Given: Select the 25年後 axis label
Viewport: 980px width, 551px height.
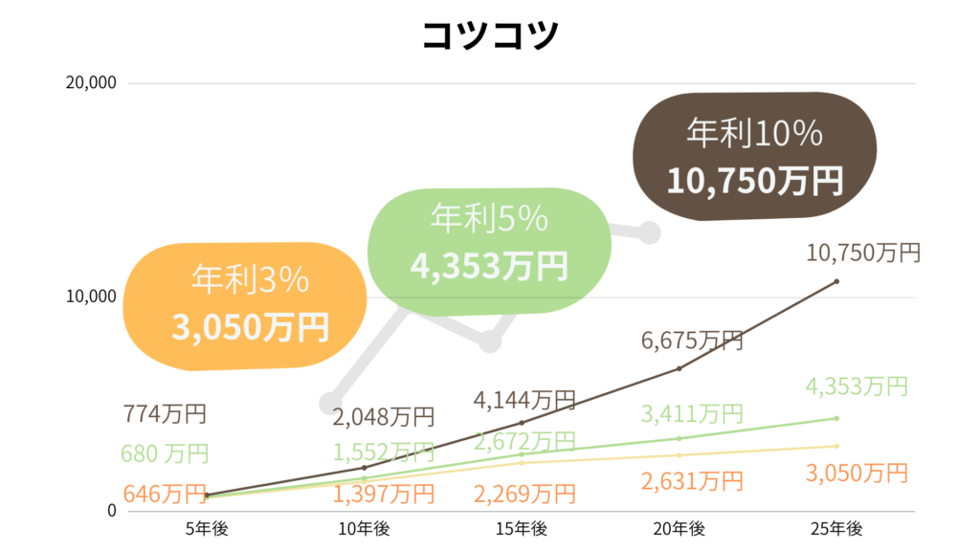Looking at the screenshot, I should tap(836, 529).
